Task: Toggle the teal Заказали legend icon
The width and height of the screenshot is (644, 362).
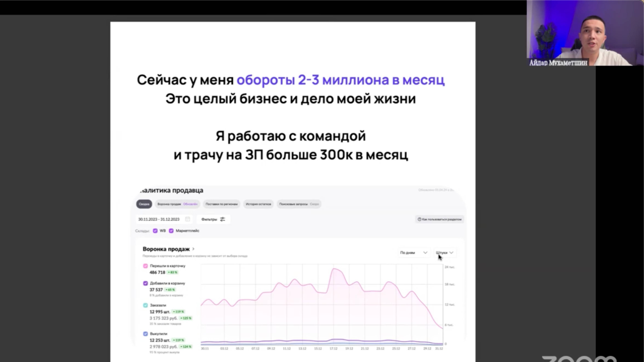Action: point(146,305)
